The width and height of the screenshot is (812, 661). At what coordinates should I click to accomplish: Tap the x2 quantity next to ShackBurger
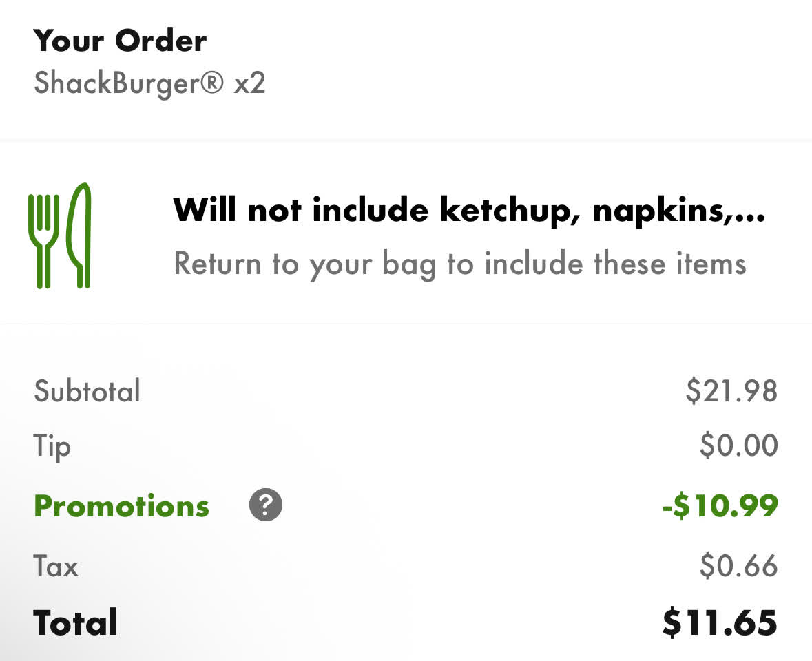(x=250, y=84)
